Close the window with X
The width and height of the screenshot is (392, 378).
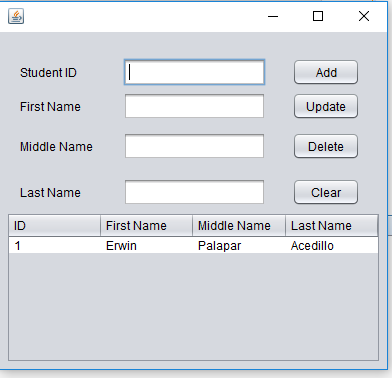(x=364, y=16)
